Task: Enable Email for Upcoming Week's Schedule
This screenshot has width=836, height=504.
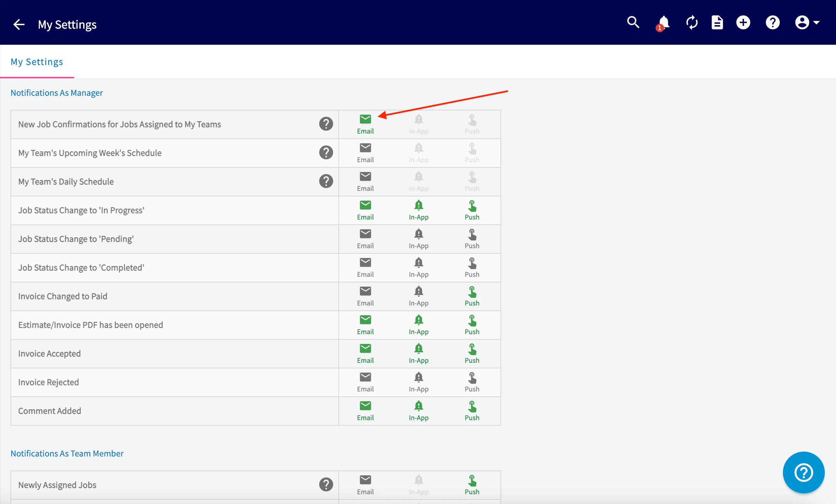Action: coord(365,153)
